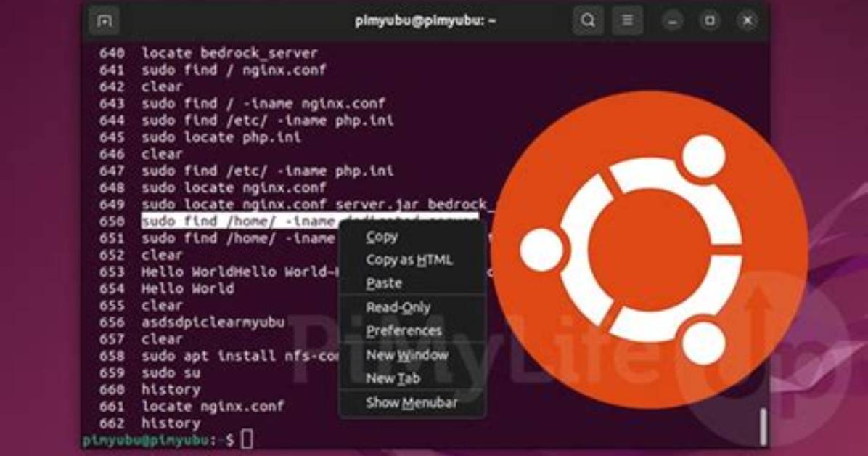Click 'clear' on history line 652
Viewport: 868px width, 456px height.
(x=162, y=255)
